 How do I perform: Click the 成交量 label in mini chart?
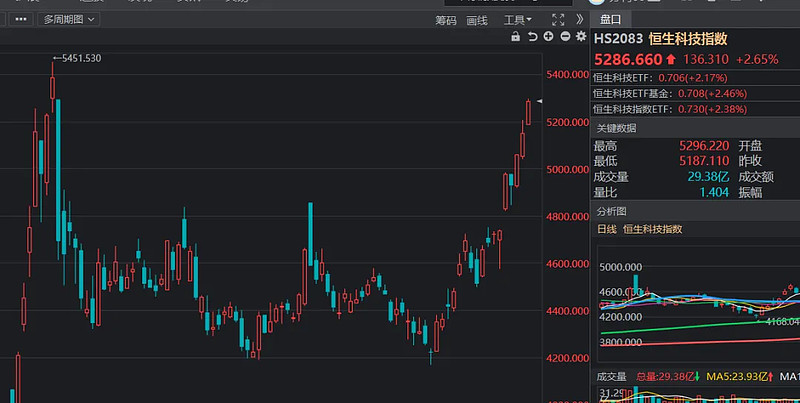611,377
